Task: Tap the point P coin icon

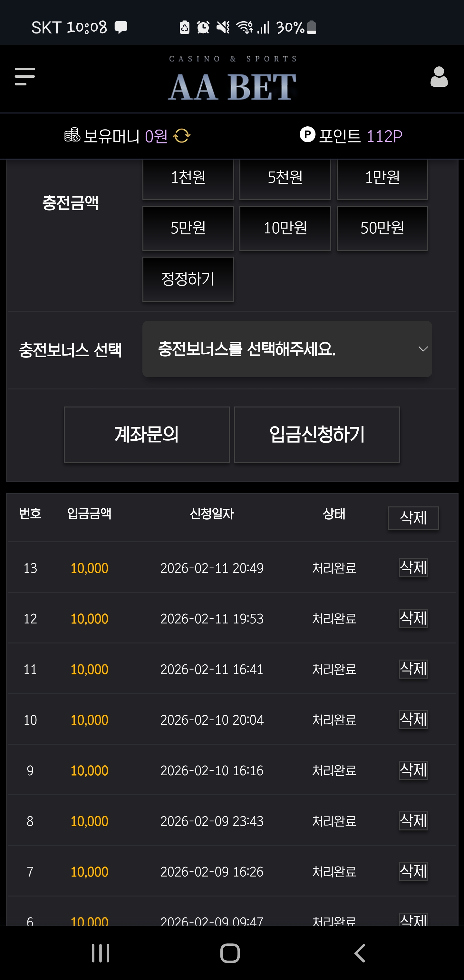Action: [307, 134]
